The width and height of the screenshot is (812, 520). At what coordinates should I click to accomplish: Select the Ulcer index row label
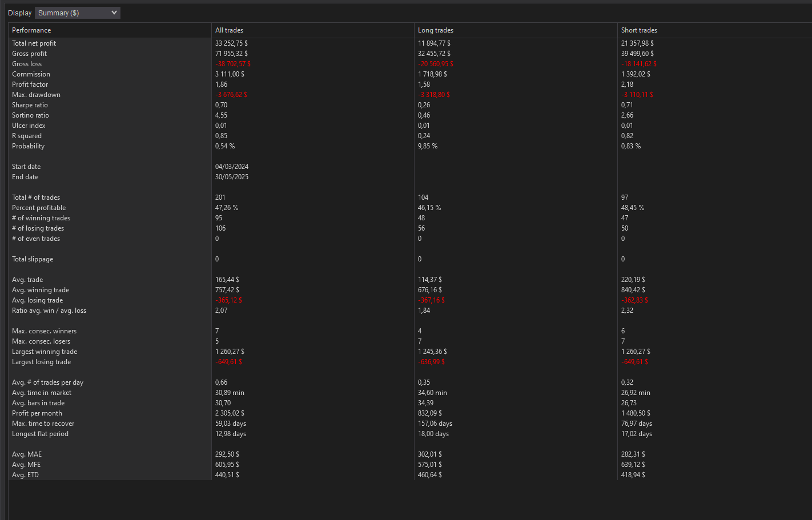(29, 126)
